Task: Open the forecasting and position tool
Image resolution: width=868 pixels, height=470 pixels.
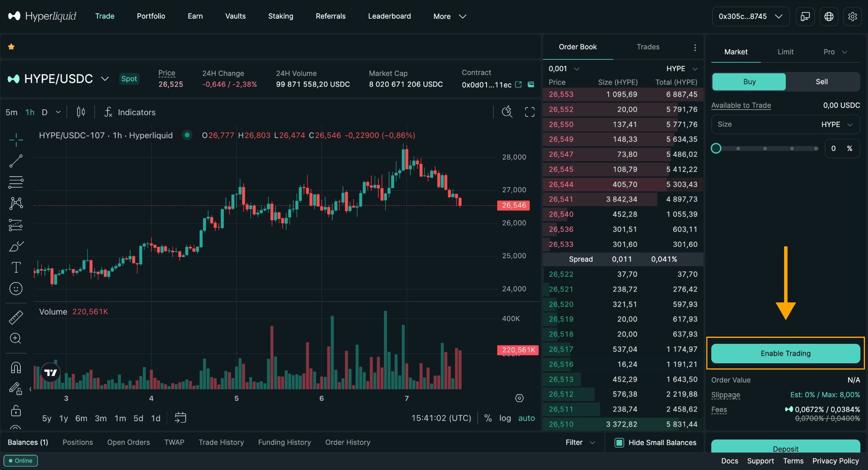Action: 16,225
